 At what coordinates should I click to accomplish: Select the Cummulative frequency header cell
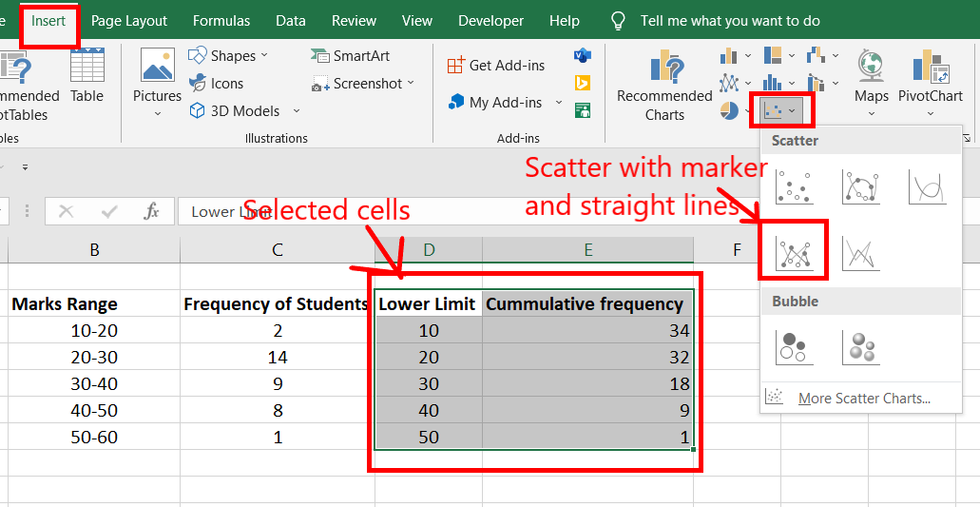coord(588,303)
